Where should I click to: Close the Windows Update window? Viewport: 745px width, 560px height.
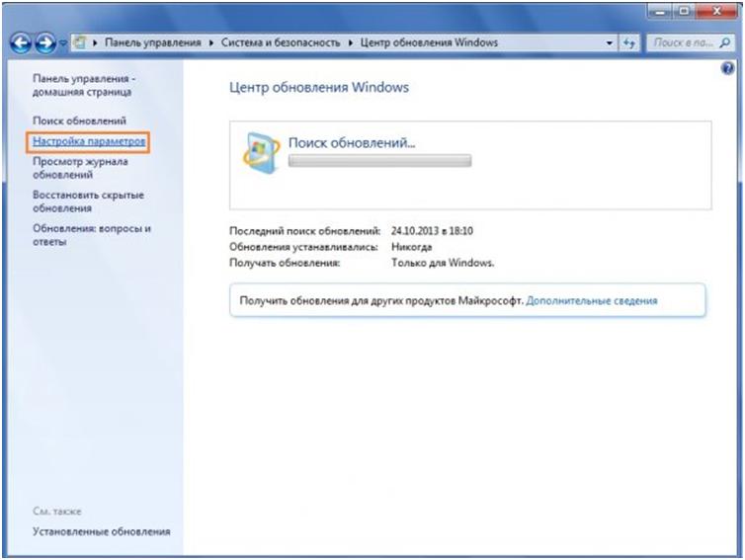pyautogui.click(x=717, y=11)
